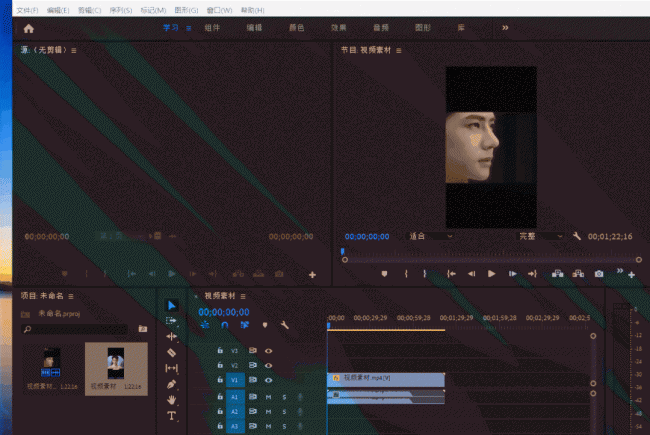The image size is (650, 435).
Task: Toggle lock on track V2
Action: [x=220, y=365]
